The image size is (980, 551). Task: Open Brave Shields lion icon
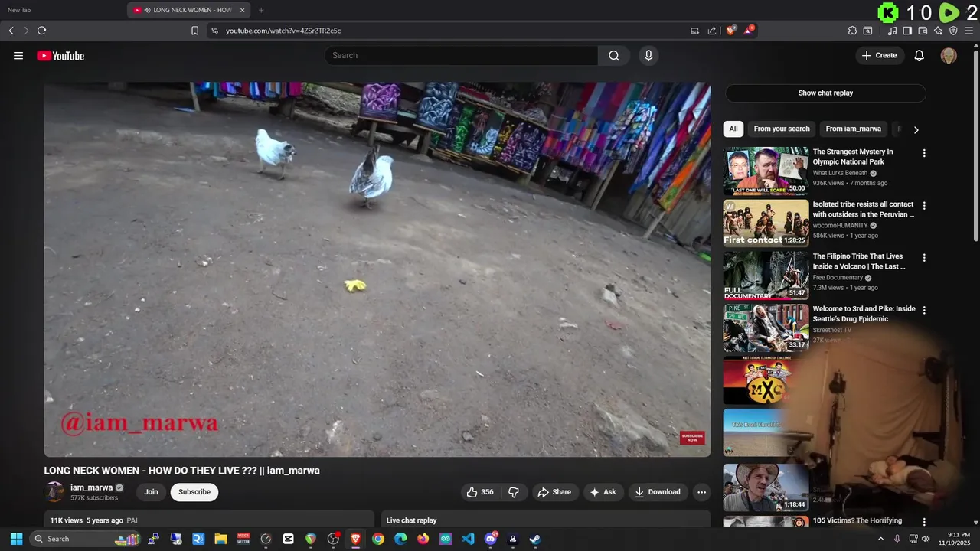[731, 31]
